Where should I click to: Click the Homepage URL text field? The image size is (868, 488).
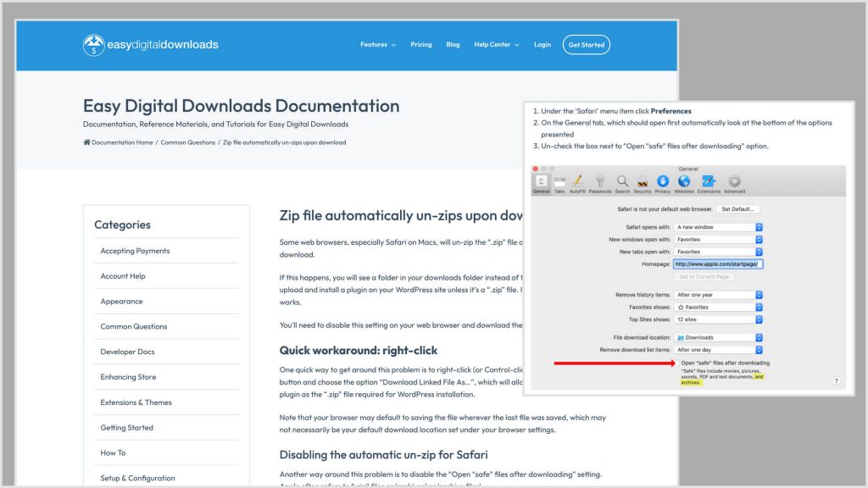click(719, 263)
